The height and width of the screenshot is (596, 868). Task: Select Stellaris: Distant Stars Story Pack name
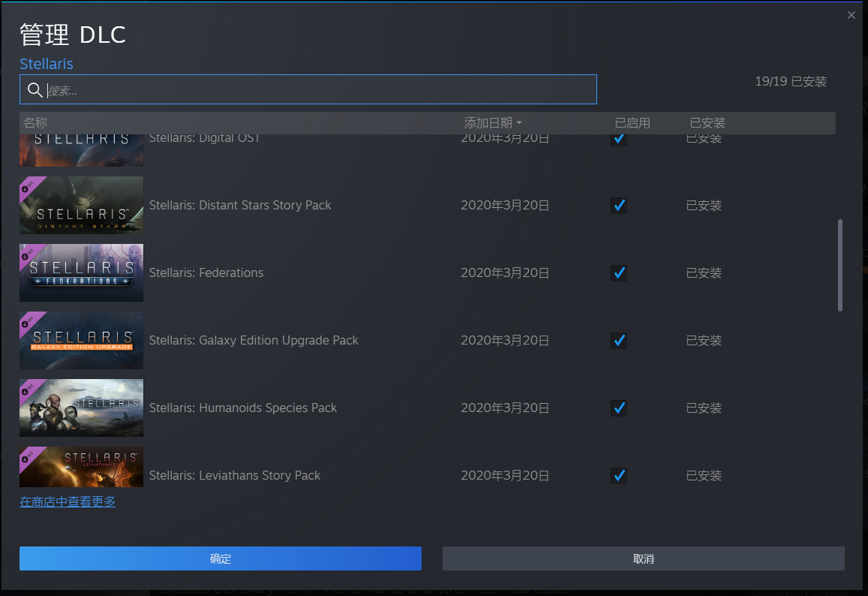pyautogui.click(x=240, y=205)
